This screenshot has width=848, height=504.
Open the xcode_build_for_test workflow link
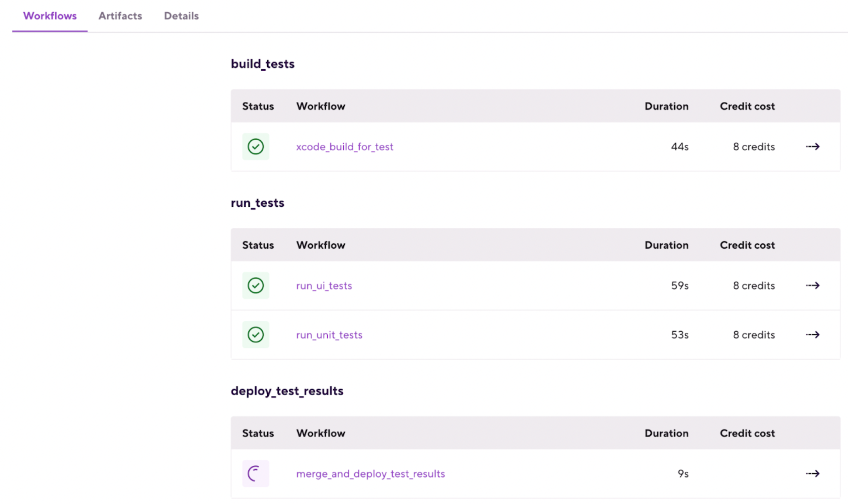coord(344,147)
